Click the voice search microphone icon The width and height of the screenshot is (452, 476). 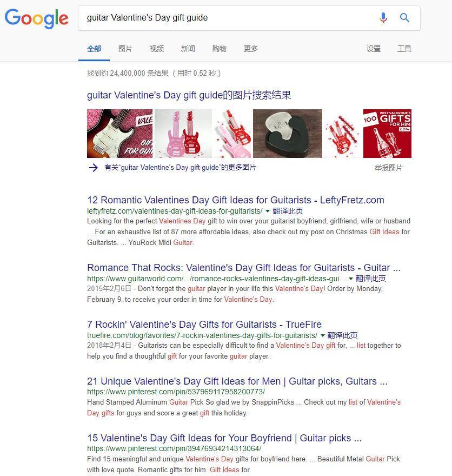tap(383, 18)
